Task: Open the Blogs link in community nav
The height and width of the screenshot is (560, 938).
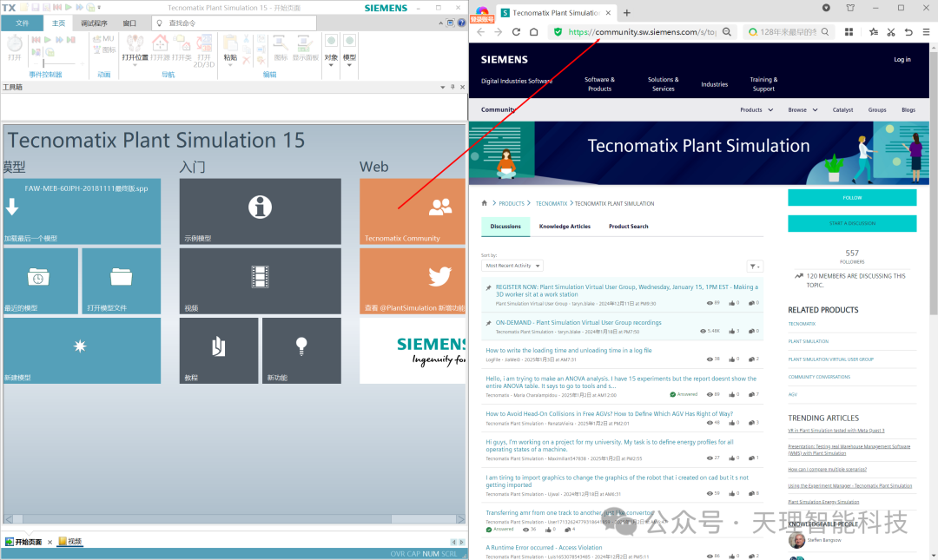Action: pyautogui.click(x=908, y=110)
